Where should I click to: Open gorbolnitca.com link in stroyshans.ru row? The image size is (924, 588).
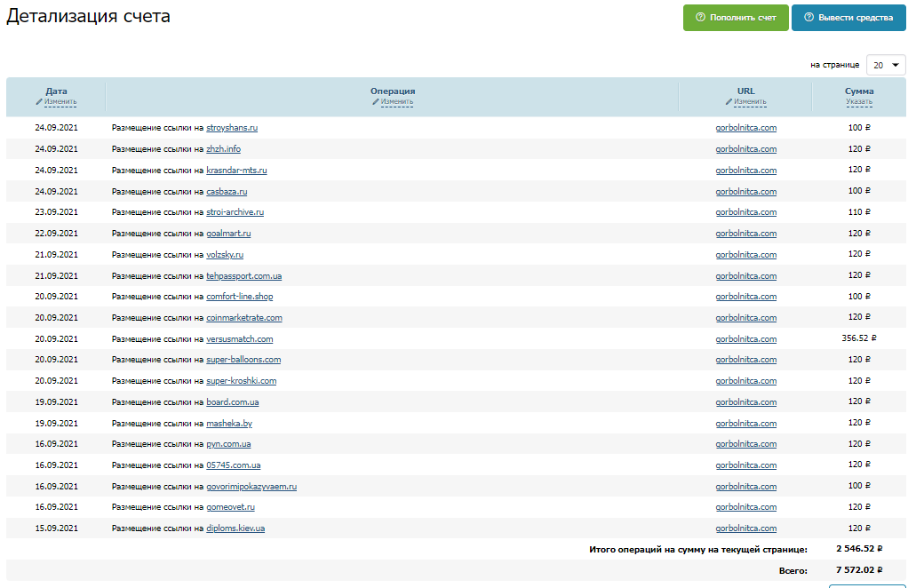pos(746,128)
